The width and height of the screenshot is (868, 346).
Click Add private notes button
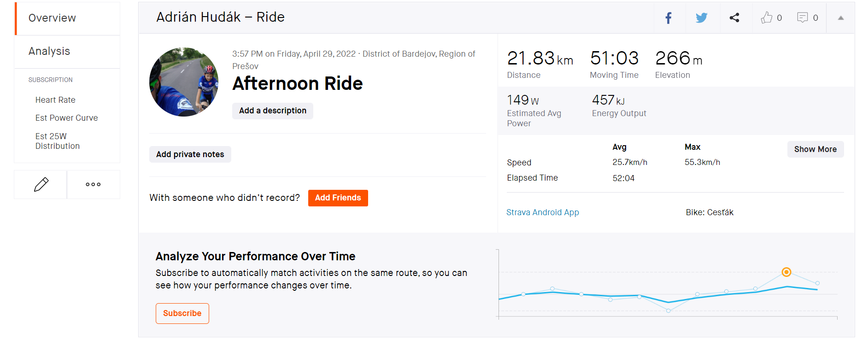pyautogui.click(x=190, y=154)
